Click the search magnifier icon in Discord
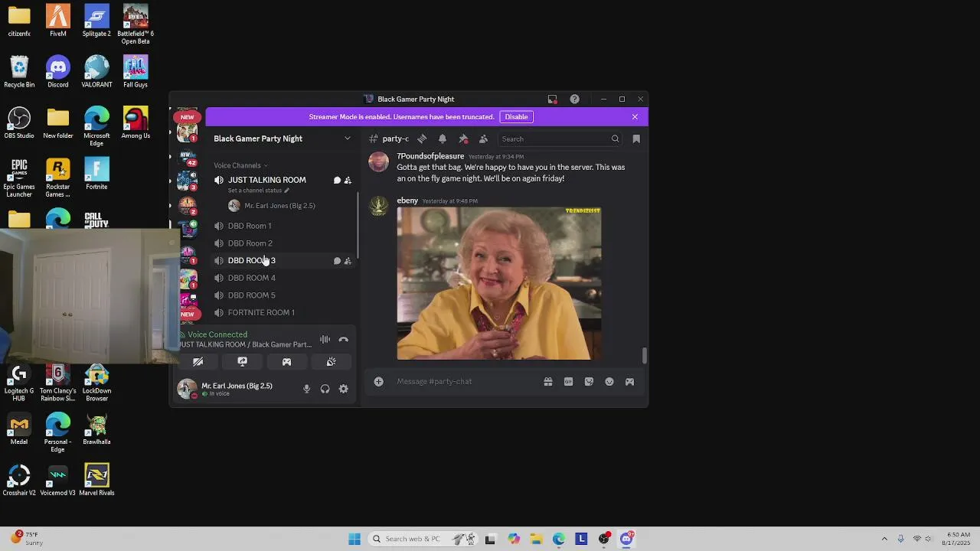 pos(615,139)
